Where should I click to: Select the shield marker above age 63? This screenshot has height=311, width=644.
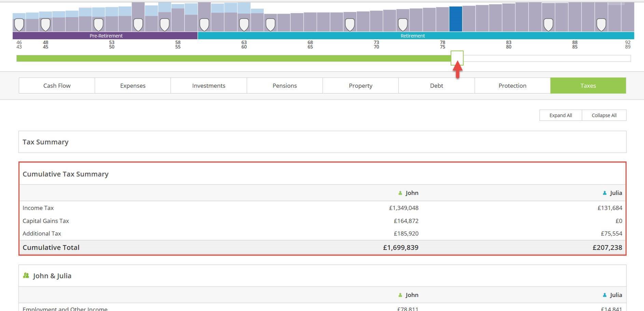coord(244,25)
